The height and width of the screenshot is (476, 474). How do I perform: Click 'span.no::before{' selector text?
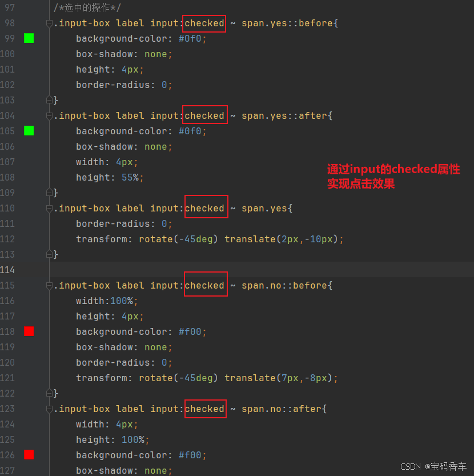click(287, 285)
